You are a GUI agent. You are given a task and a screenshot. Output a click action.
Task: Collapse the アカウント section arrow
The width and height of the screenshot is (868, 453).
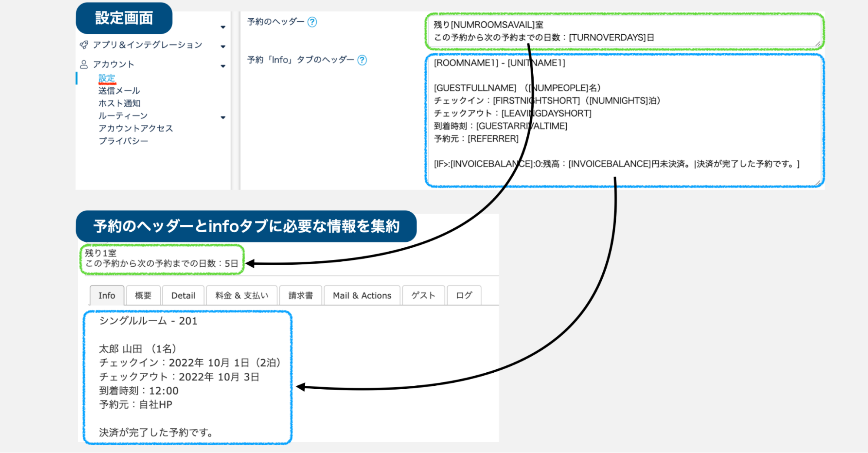click(223, 66)
